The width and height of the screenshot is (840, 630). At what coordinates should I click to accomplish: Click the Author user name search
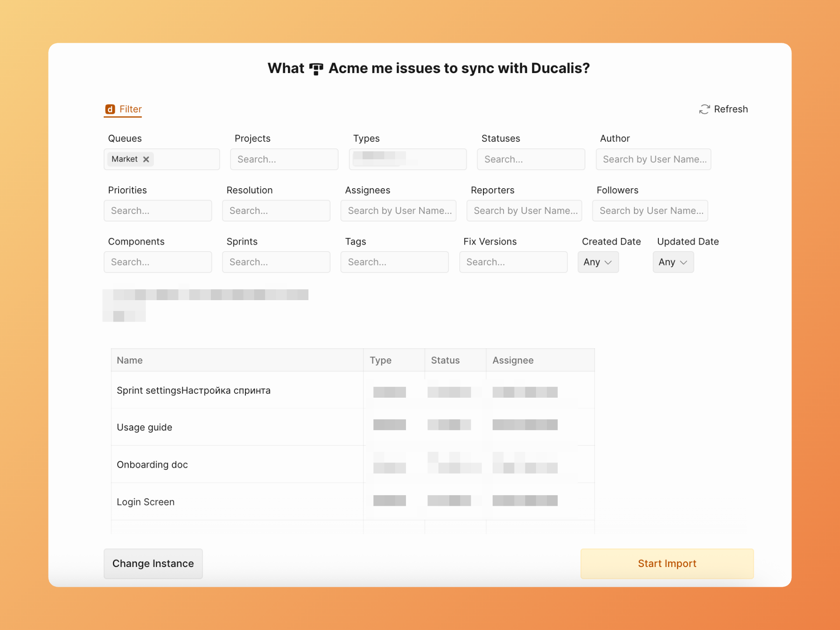(x=653, y=159)
